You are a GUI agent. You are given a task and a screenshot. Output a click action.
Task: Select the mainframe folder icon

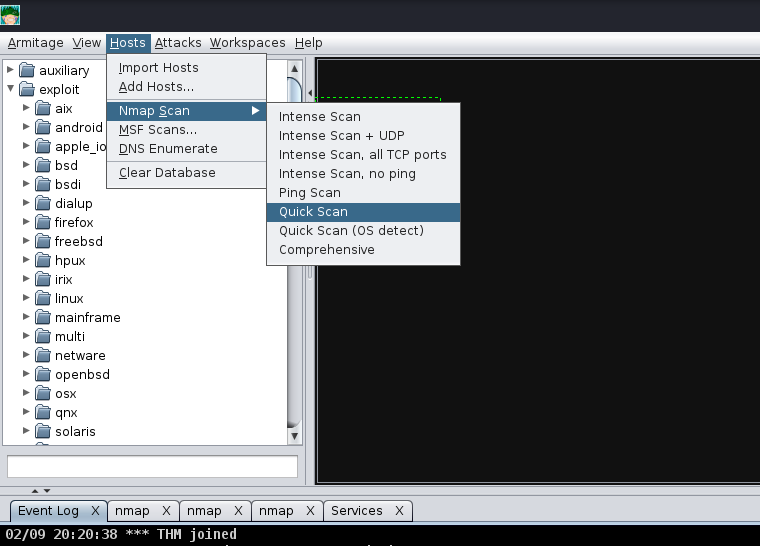43,317
